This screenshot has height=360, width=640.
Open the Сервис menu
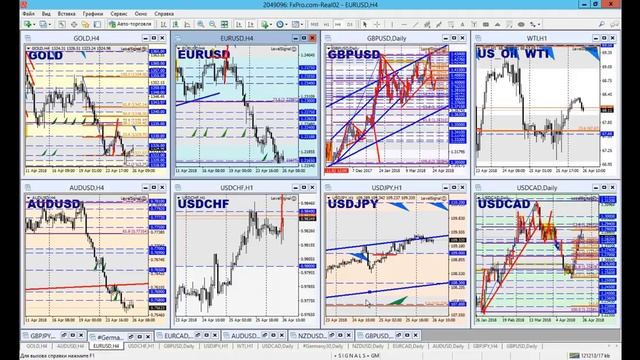(x=119, y=13)
